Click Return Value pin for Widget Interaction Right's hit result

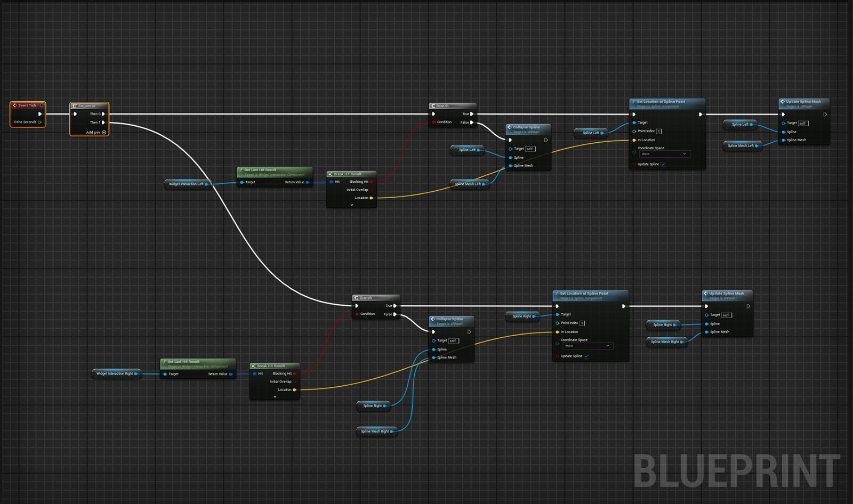[231, 374]
